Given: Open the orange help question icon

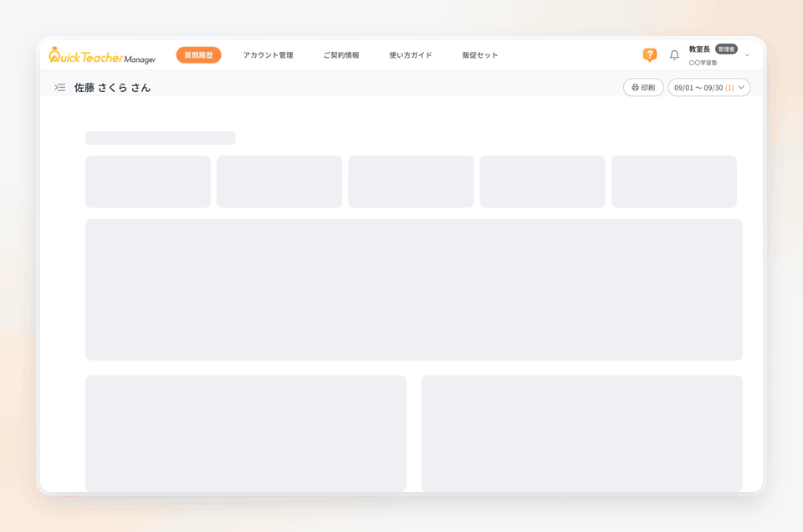Looking at the screenshot, I should (x=649, y=54).
